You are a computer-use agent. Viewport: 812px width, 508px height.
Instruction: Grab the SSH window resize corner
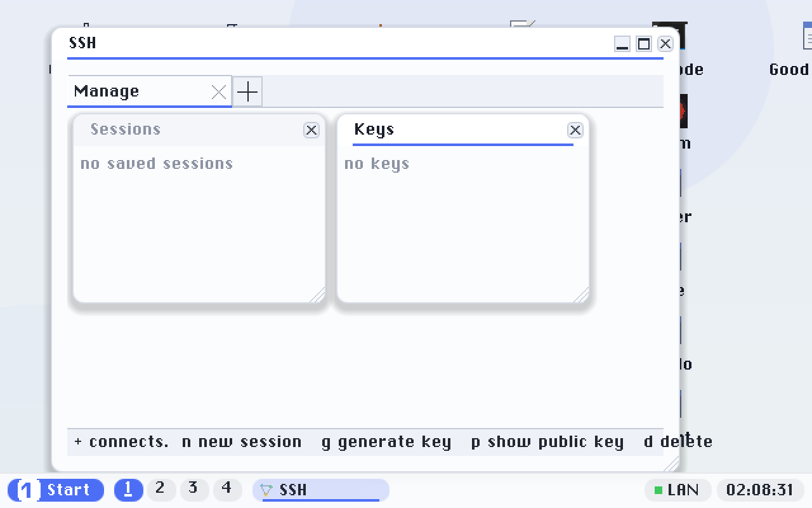click(x=671, y=464)
